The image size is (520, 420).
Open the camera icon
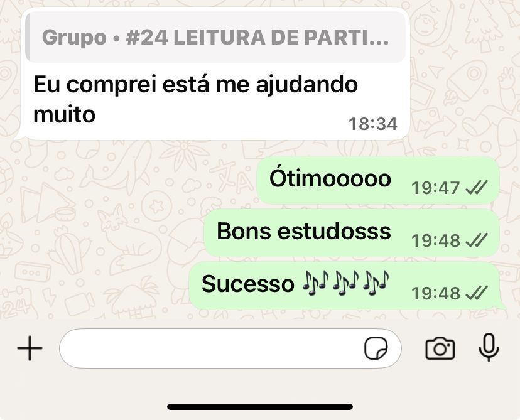440,348
